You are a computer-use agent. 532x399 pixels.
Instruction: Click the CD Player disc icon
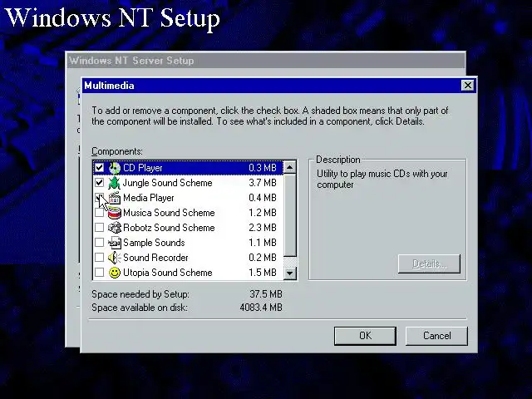click(x=115, y=168)
